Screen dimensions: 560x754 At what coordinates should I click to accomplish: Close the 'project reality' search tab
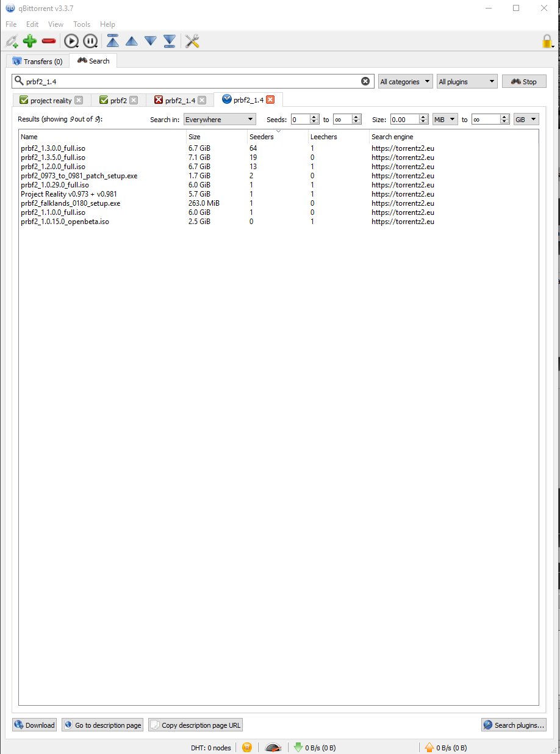coord(79,100)
